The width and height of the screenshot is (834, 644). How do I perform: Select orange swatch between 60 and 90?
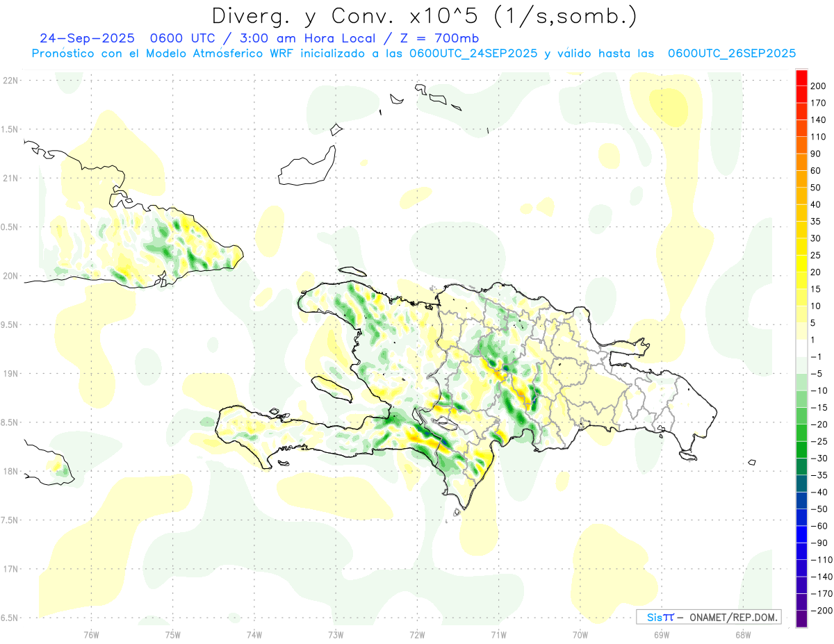(801, 162)
